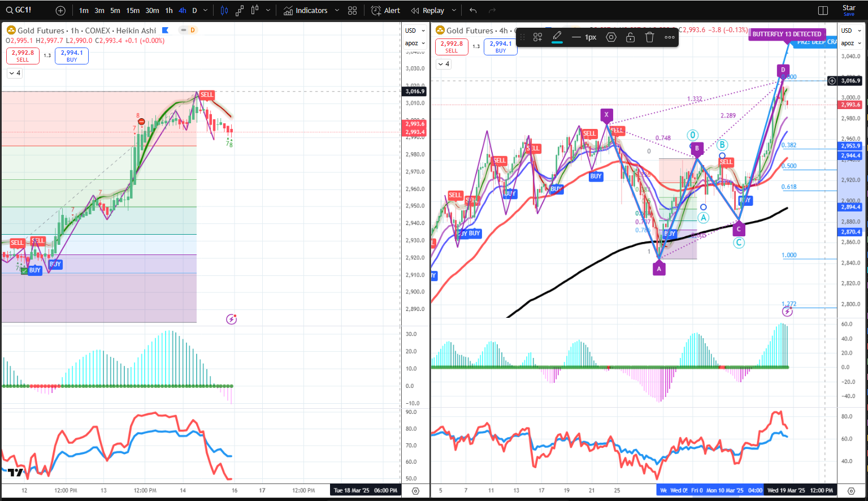Image resolution: width=868 pixels, height=501 pixels.
Task: Switch to the D daily timeframe
Action: coord(194,10)
